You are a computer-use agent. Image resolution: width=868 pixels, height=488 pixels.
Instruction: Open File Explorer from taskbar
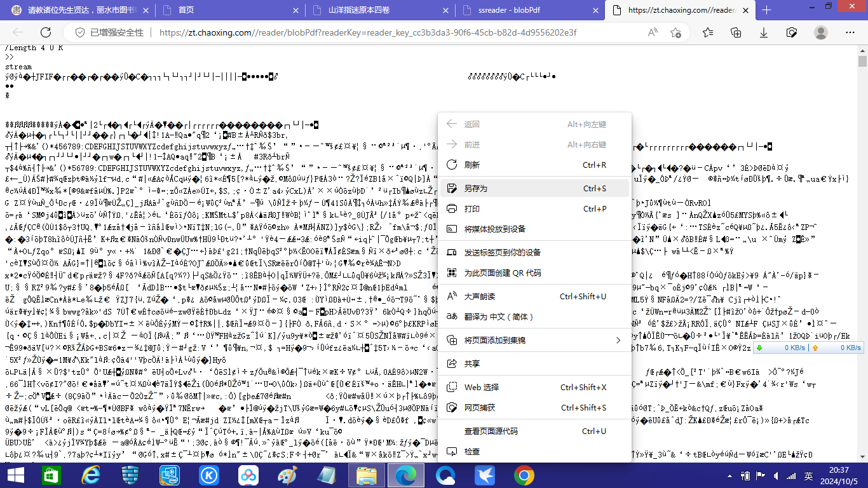click(x=367, y=475)
